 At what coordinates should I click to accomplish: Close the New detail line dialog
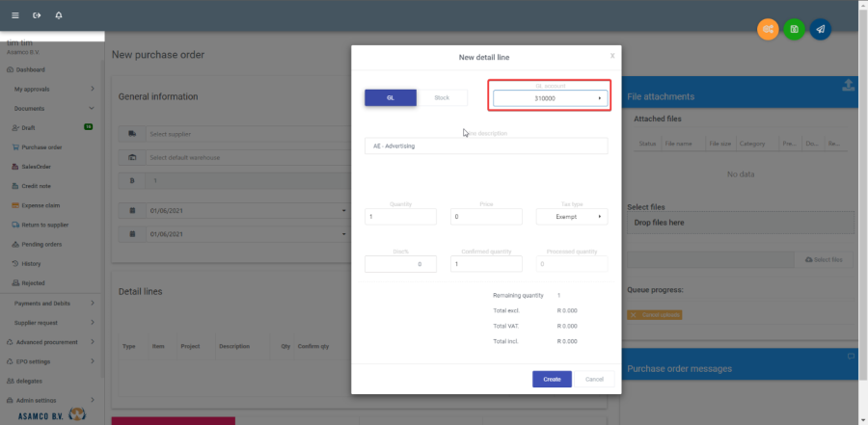(x=611, y=56)
